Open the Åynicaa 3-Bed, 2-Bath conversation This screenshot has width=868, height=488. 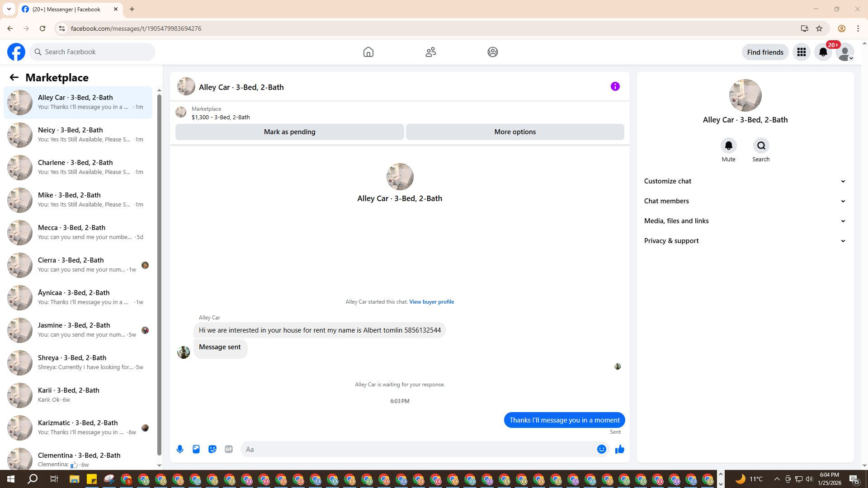[x=78, y=297]
